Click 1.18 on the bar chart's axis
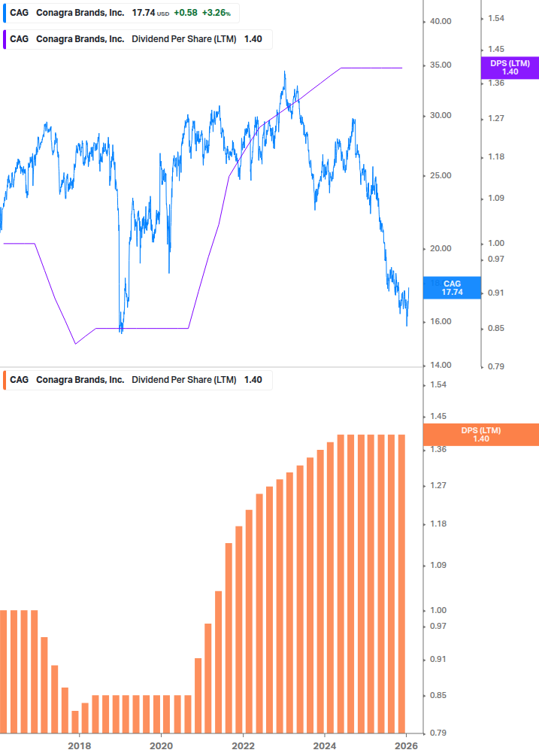 tap(438, 524)
